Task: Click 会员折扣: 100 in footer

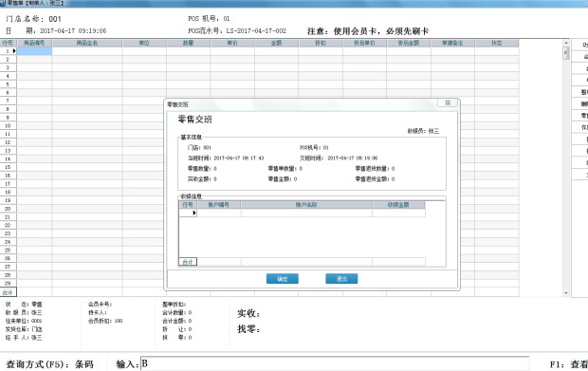Action: 105,321
